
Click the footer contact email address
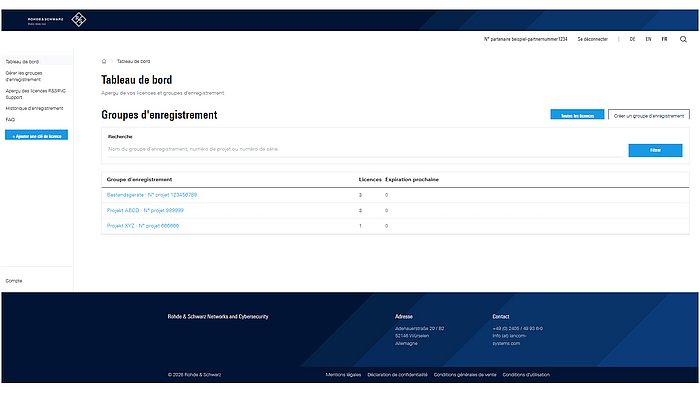click(x=509, y=339)
